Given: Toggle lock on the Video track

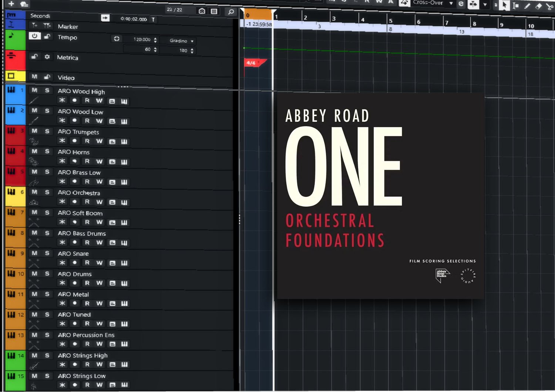Looking at the screenshot, I should (x=47, y=77).
